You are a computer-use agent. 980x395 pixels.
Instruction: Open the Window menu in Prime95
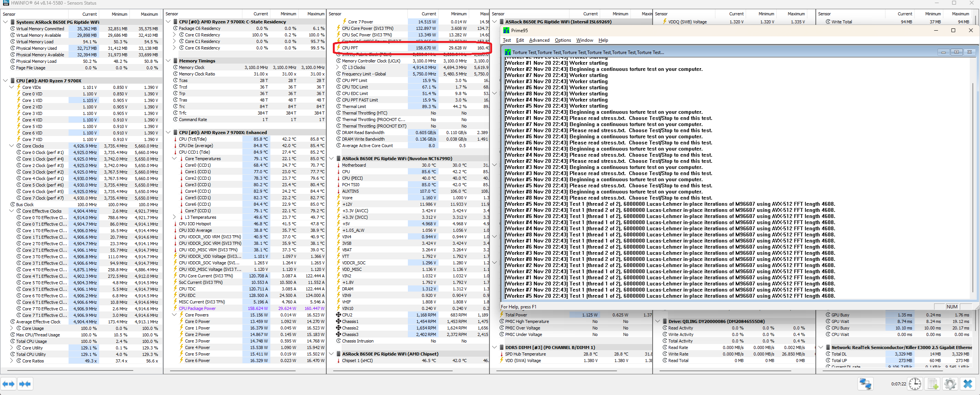tap(585, 40)
